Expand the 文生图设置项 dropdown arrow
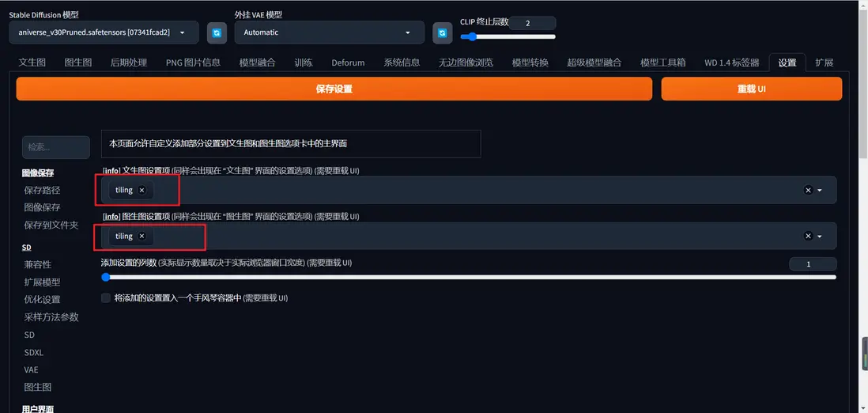 (x=820, y=190)
